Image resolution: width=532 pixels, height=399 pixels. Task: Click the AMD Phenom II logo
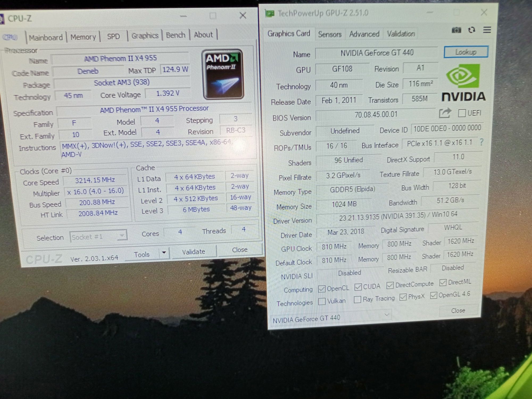tap(223, 74)
